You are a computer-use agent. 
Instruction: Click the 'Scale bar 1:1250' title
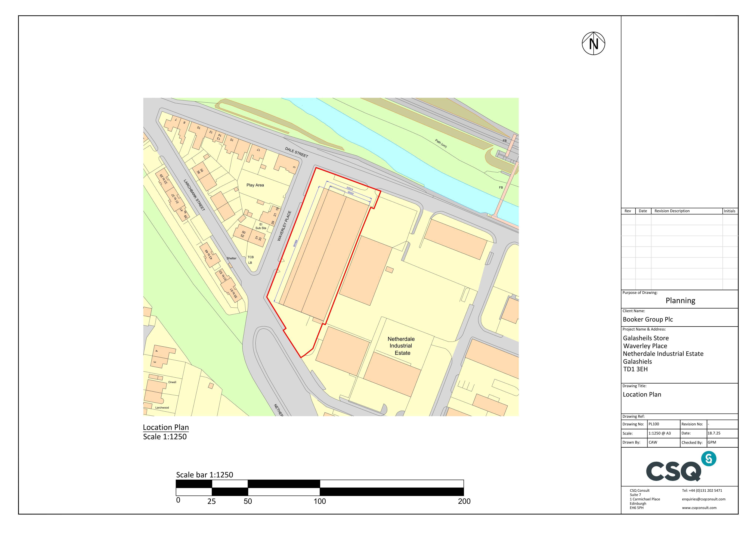[x=205, y=475]
